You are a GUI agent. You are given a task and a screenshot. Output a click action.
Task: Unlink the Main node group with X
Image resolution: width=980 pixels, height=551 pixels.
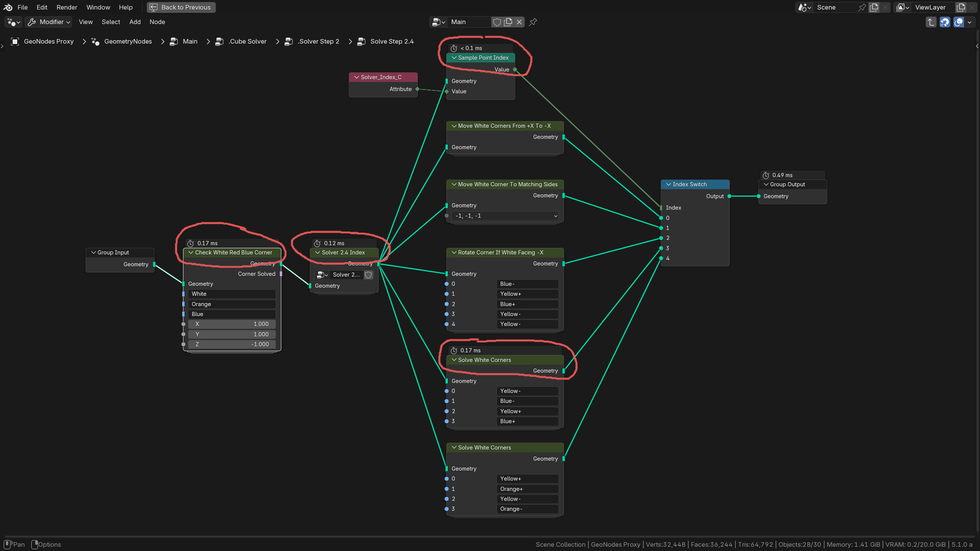click(x=519, y=22)
